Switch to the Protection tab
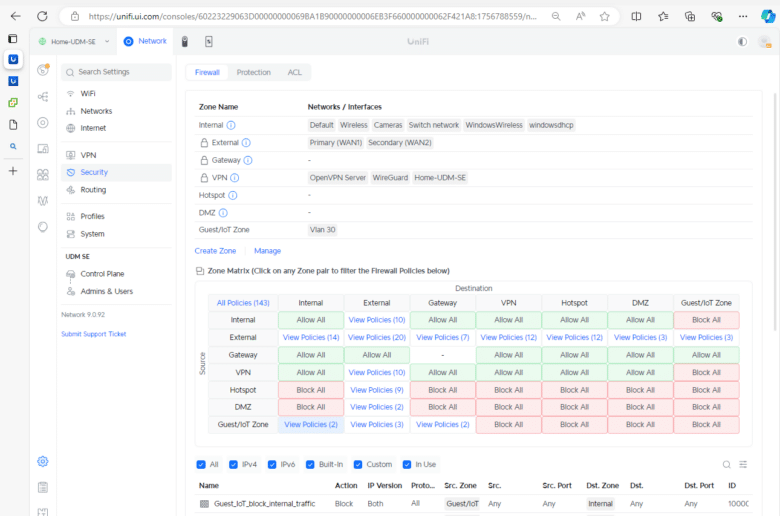The height and width of the screenshot is (516, 780). click(x=254, y=73)
